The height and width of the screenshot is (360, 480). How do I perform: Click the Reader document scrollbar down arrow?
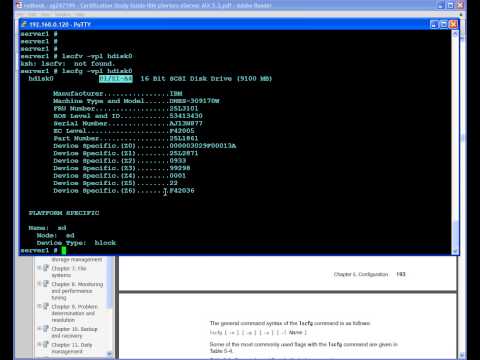click(462, 355)
